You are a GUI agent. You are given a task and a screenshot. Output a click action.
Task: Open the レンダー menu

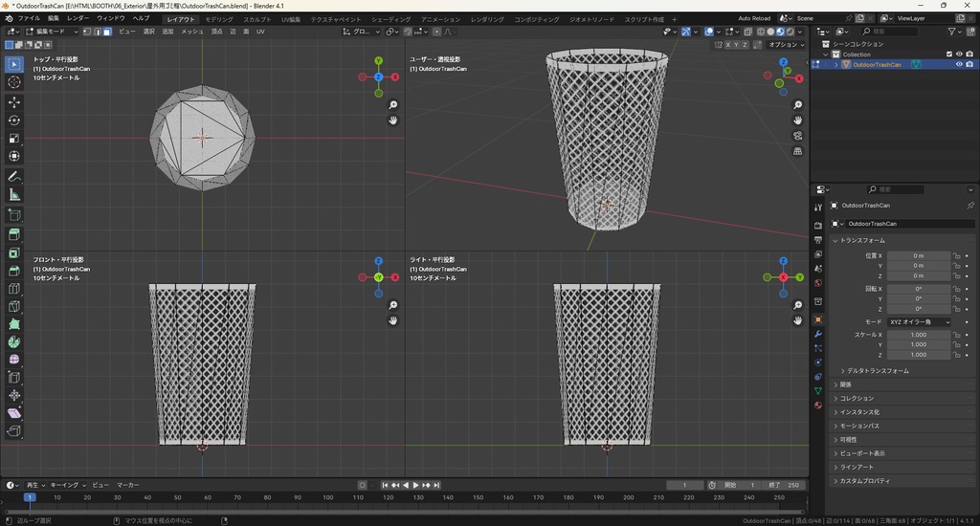(78, 19)
